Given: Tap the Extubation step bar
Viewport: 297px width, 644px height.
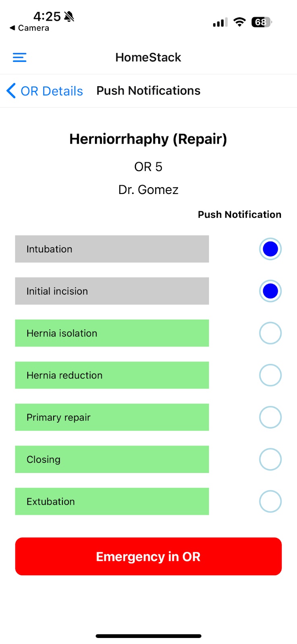Looking at the screenshot, I should click(x=112, y=502).
